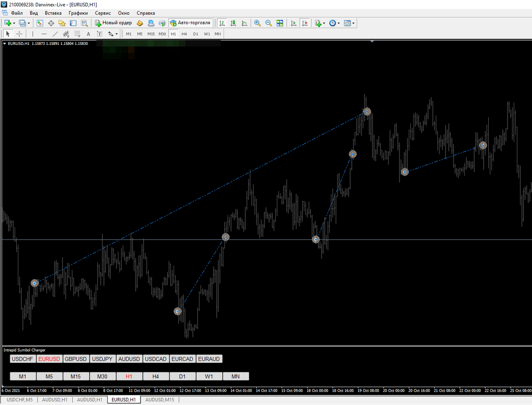Open the Вид menu
This screenshot has width=532, height=405.
[x=34, y=13]
